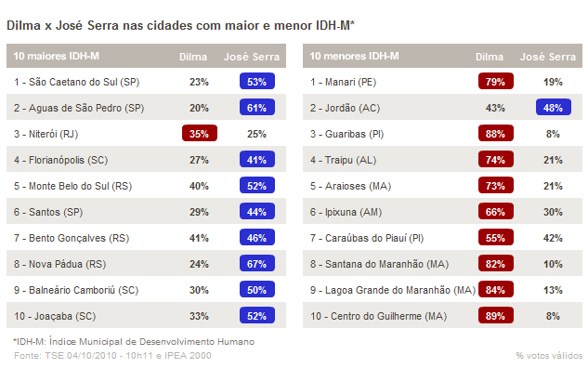Click the red 35% badge for Niterói

point(200,134)
